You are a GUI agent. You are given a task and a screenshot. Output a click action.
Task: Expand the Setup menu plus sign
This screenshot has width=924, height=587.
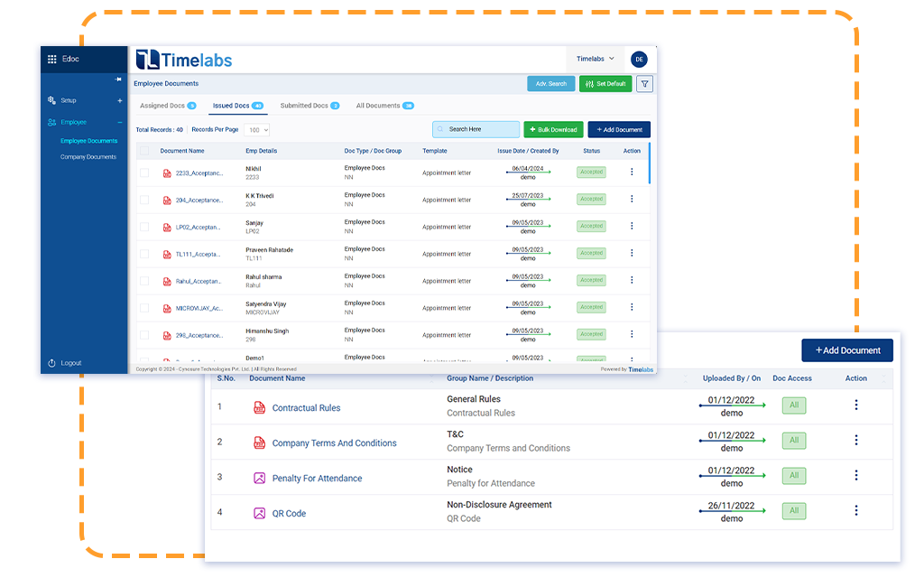[x=120, y=101]
